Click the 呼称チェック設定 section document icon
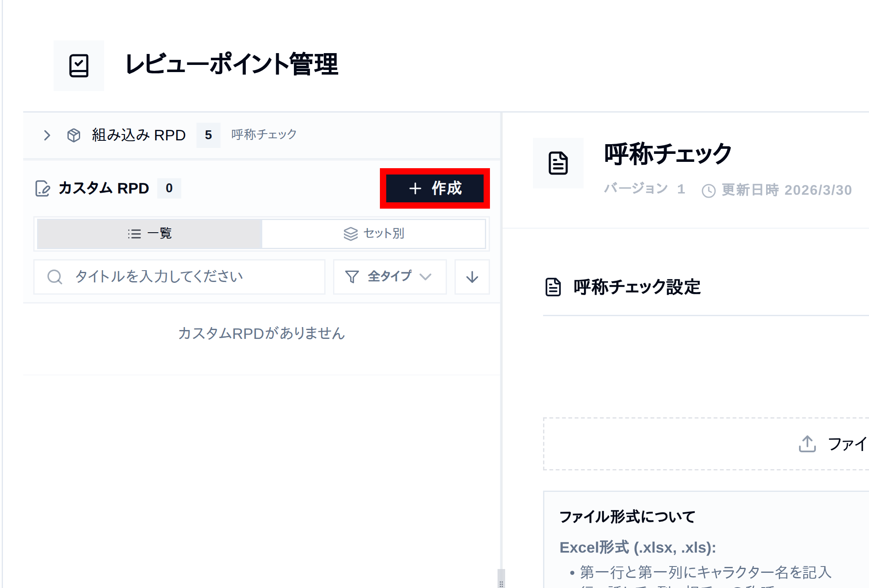Viewport: 869px width, 588px height. pyautogui.click(x=553, y=287)
